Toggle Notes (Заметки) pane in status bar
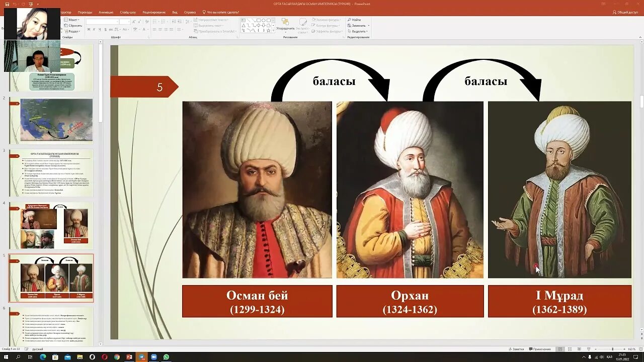Image resolution: width=644 pixels, height=362 pixels. [x=516, y=349]
